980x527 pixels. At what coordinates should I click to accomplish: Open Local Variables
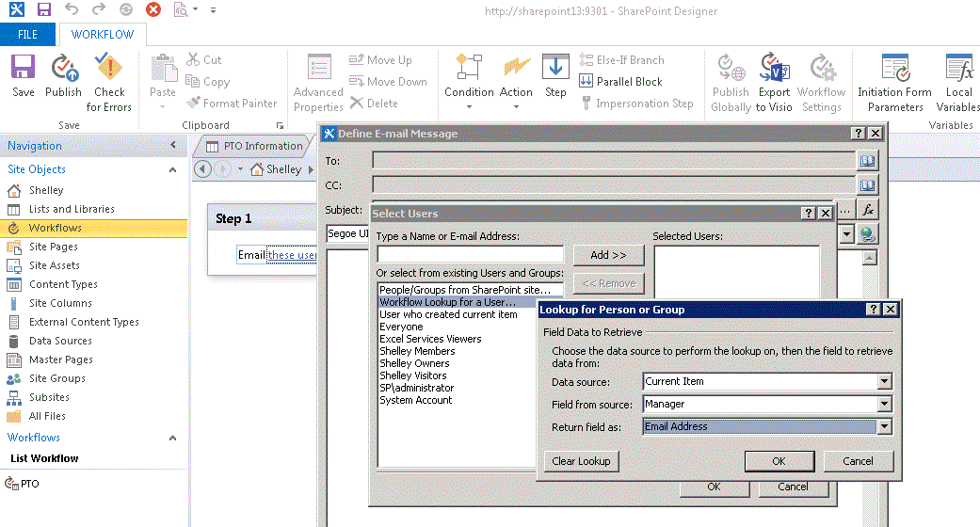[958, 83]
